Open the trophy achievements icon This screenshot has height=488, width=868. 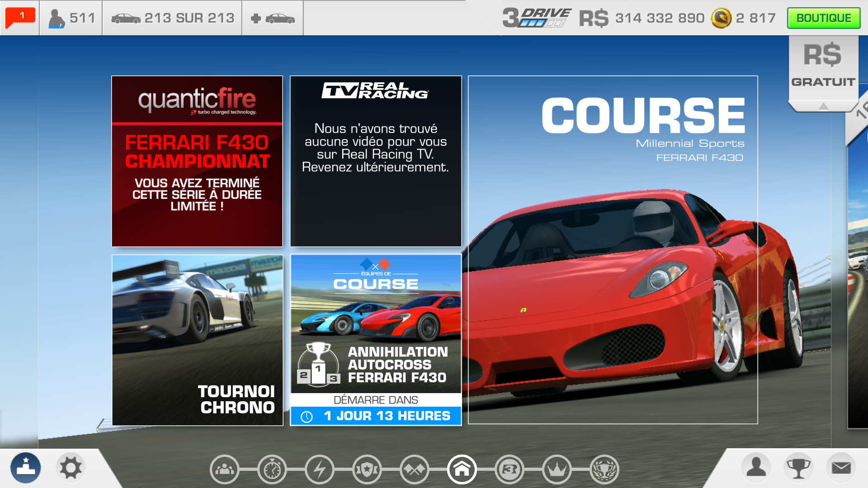click(x=798, y=468)
